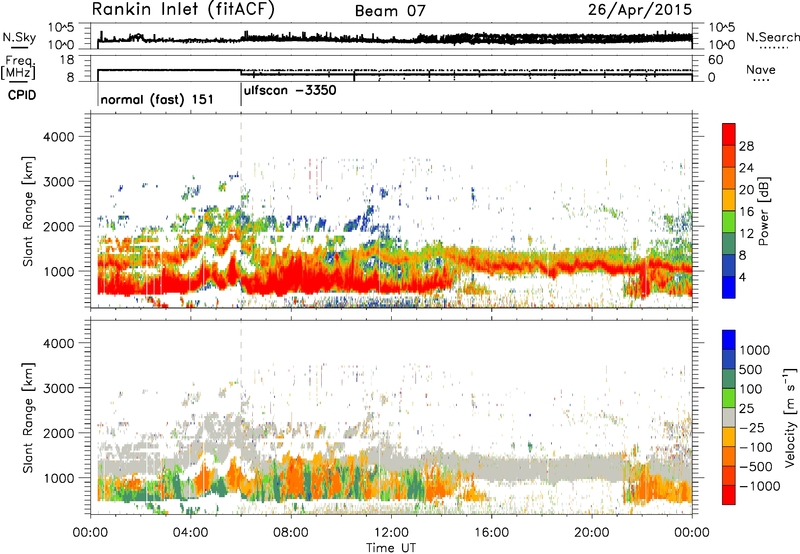Click the '16:00' time axis tick label
The image size is (800, 554).
point(491,533)
